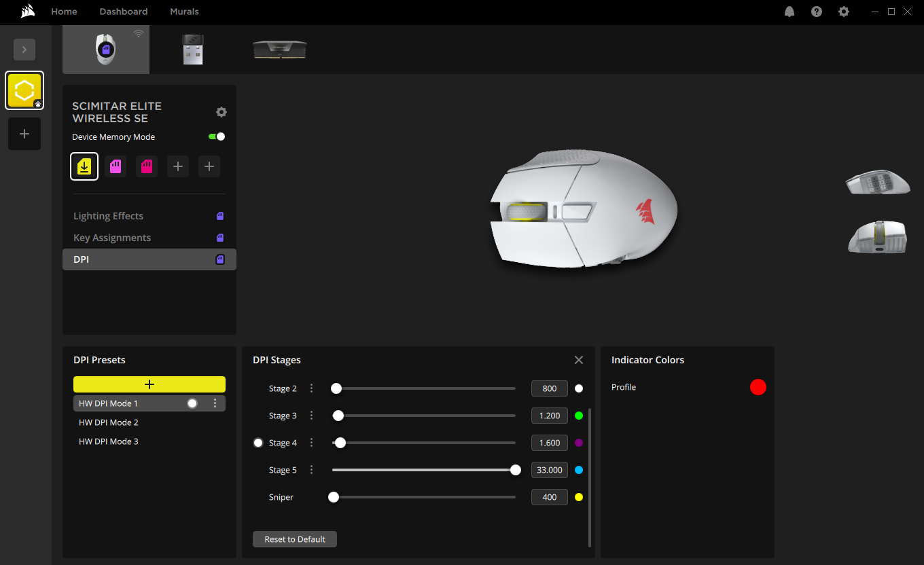
Task: Change the Stage 5 blue indicator color
Action: point(579,470)
